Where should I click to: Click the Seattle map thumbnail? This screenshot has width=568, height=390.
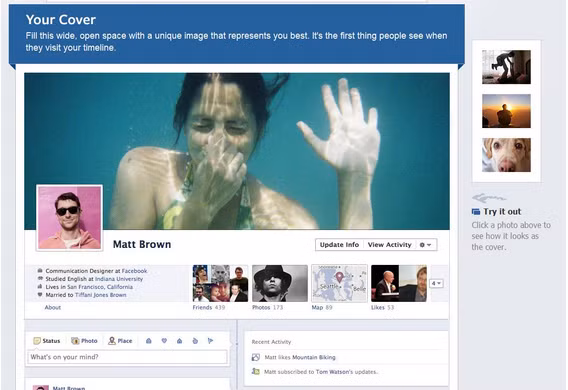point(339,283)
